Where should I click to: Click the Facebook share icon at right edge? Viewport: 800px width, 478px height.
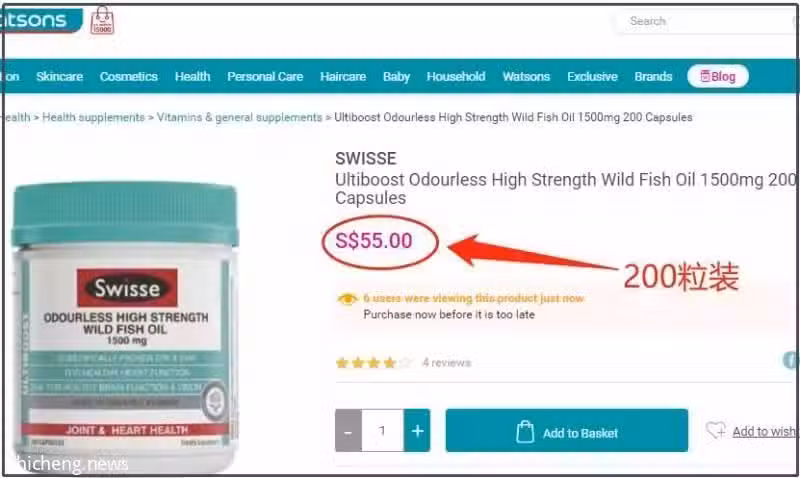[x=791, y=360]
